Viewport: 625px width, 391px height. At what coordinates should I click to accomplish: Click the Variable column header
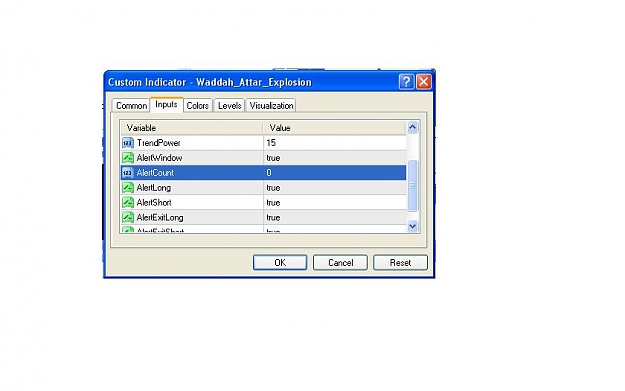click(191, 128)
